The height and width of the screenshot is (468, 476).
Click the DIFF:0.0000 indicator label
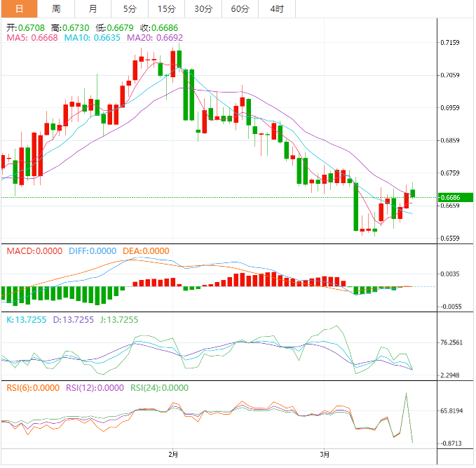[93, 251]
